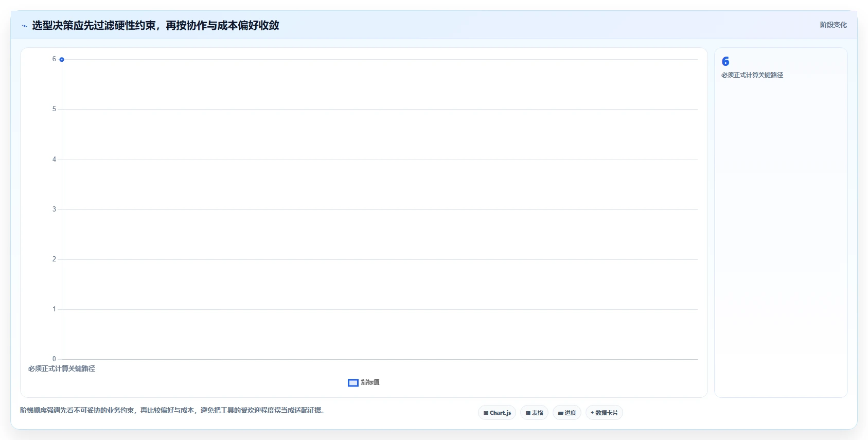
Task: Click the footnote starting 阶梯顺序强调
Action: [173, 410]
